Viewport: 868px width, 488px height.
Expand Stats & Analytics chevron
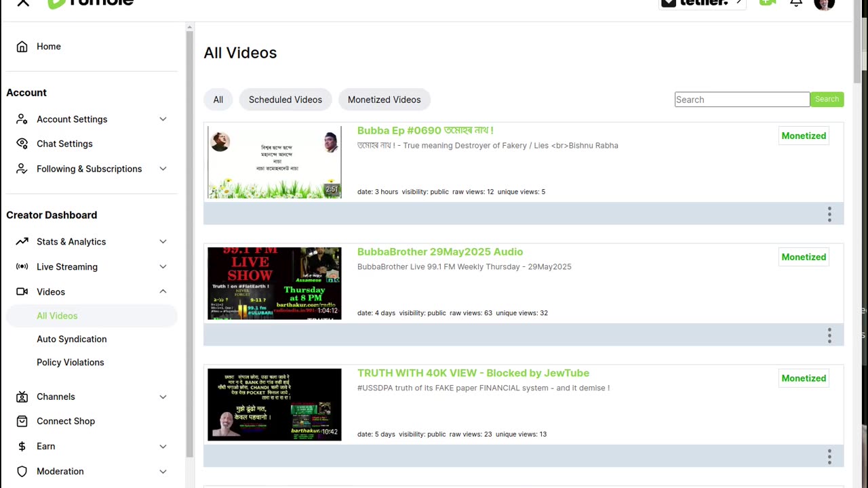pyautogui.click(x=163, y=241)
